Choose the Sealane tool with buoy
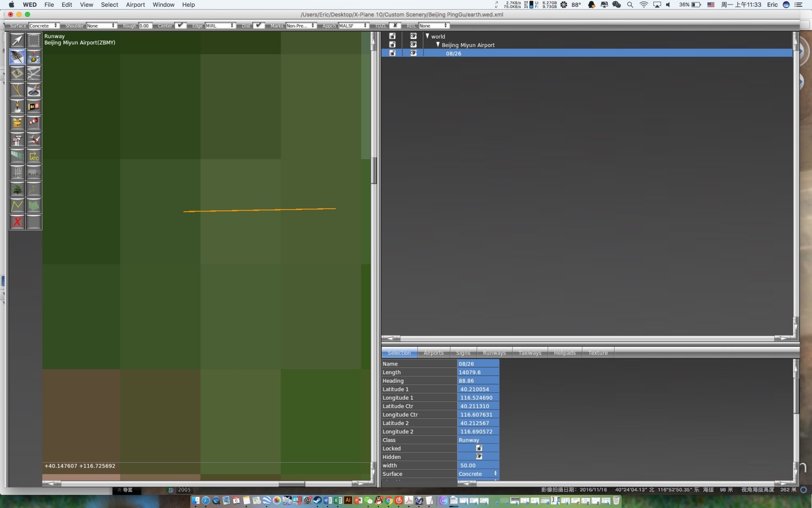Screen dimensions: 812x508 pos(34,57)
